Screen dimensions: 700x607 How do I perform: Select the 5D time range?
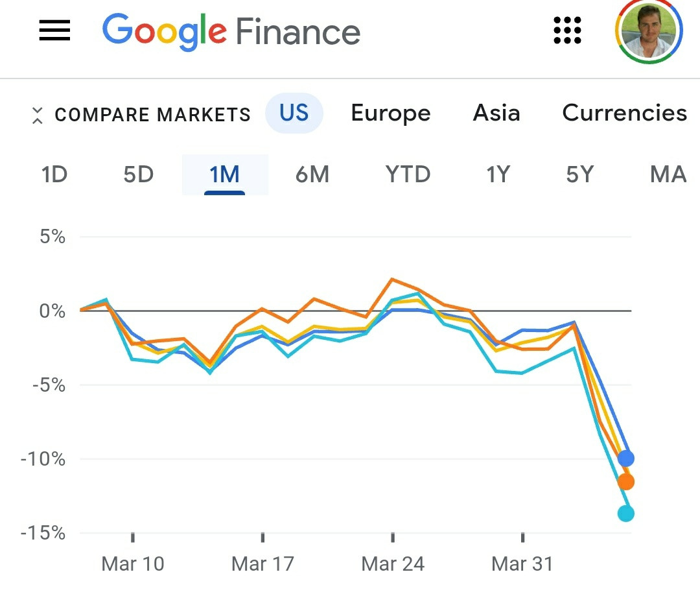(139, 174)
